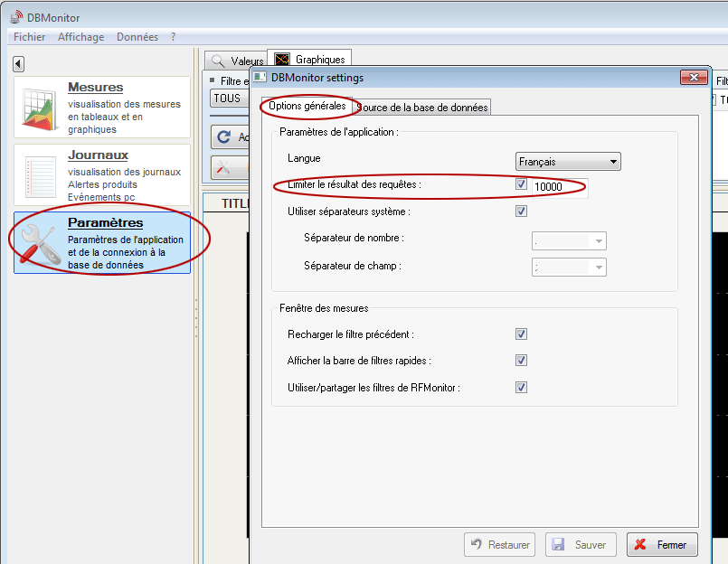This screenshot has height=564, width=728.
Task: Click the magnifier icon on Valeurs tab
Action: pyautogui.click(x=218, y=61)
